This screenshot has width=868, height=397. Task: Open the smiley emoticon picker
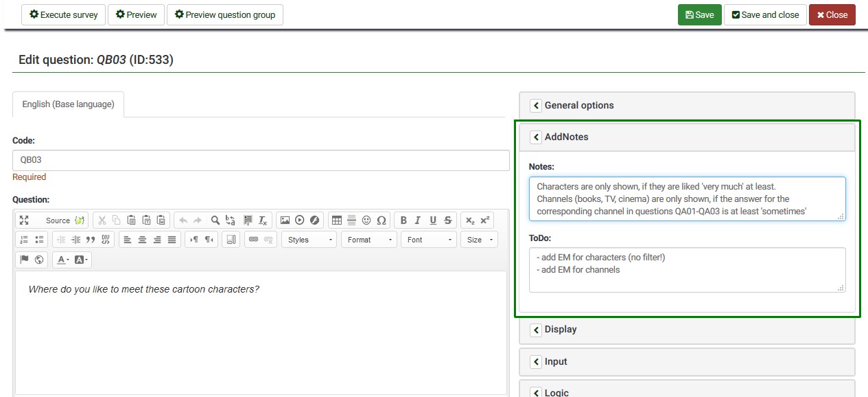366,220
